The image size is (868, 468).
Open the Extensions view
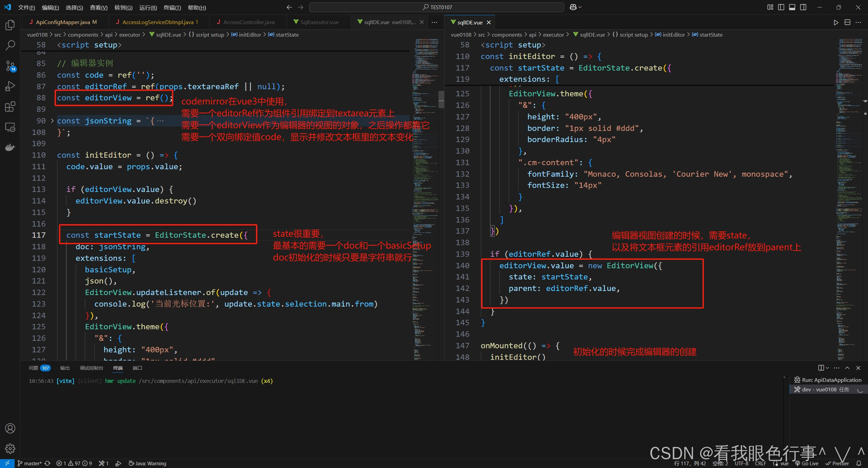(x=10, y=107)
